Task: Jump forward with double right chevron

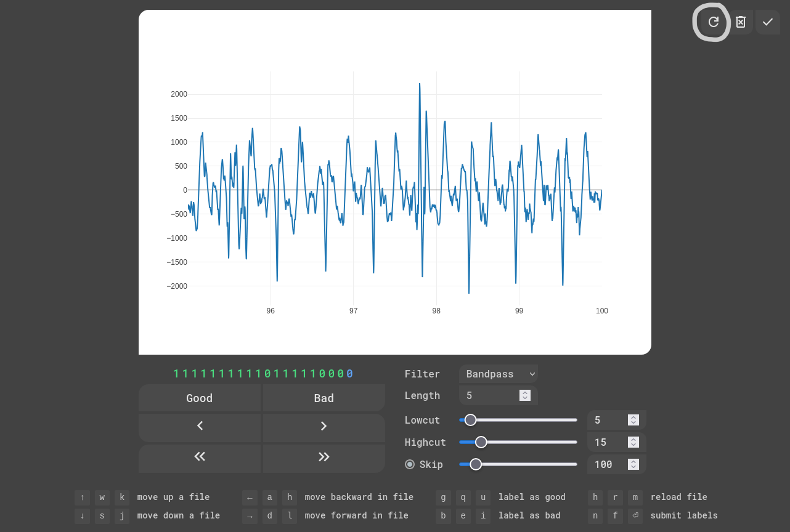Action: (x=324, y=457)
